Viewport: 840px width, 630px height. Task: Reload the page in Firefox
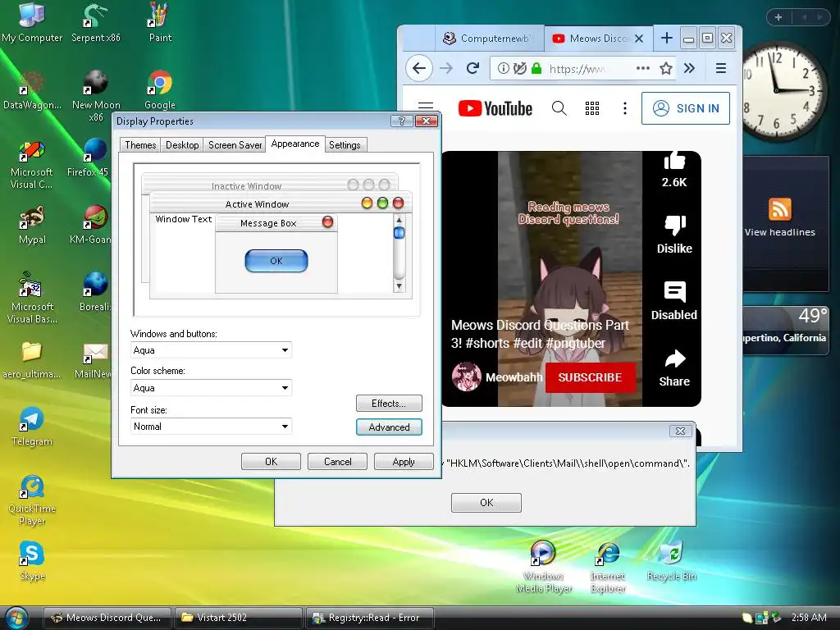(472, 68)
